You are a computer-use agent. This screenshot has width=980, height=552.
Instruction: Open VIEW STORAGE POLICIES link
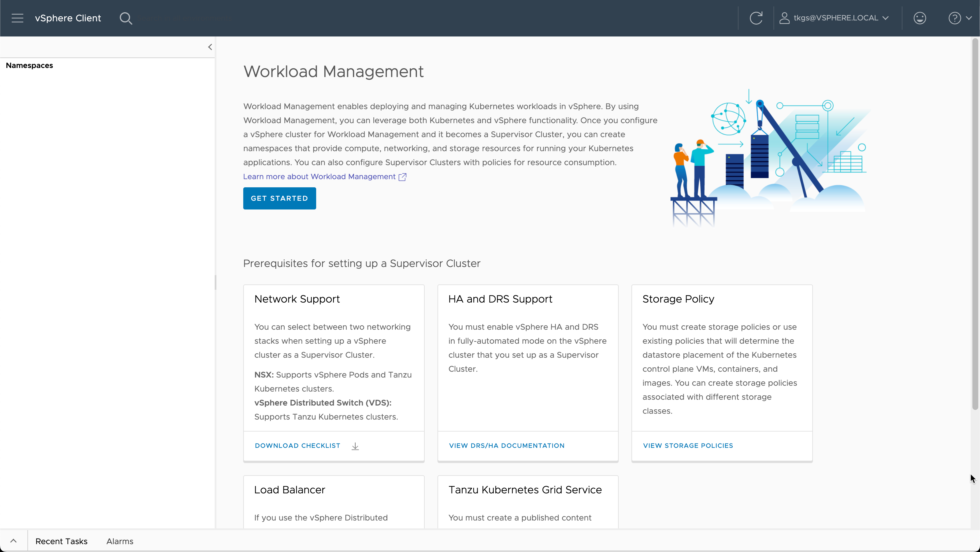tap(688, 446)
